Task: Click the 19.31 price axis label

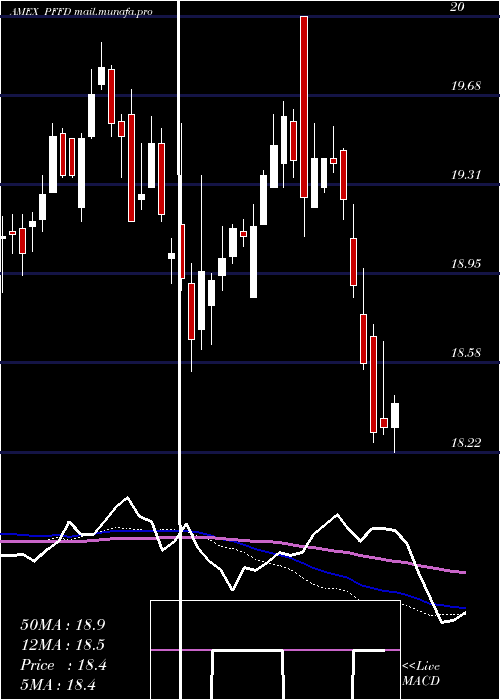Action: [466, 175]
